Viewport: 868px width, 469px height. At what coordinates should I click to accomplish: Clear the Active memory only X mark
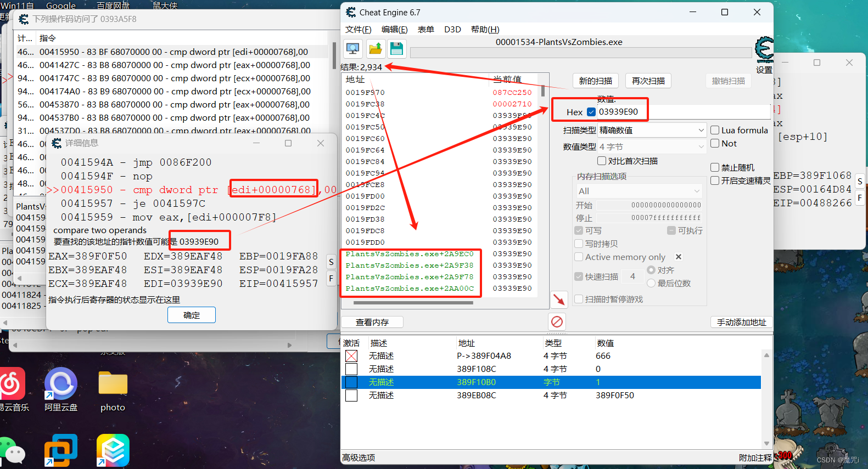679,257
